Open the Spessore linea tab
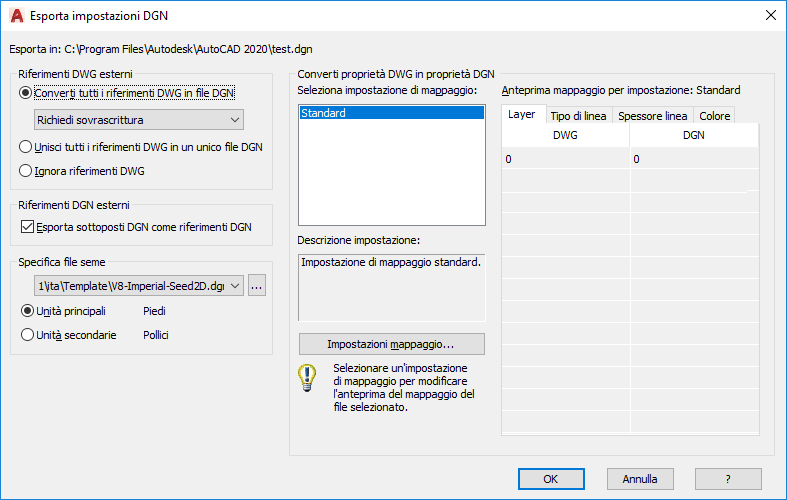Screen dimensions: 787x500 [x=652, y=116]
